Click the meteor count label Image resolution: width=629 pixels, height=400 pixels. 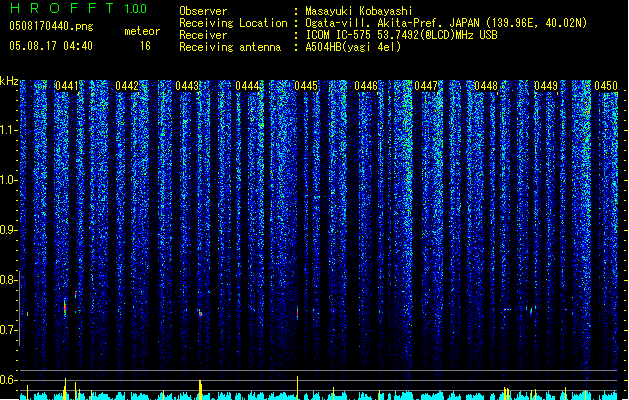(x=142, y=31)
